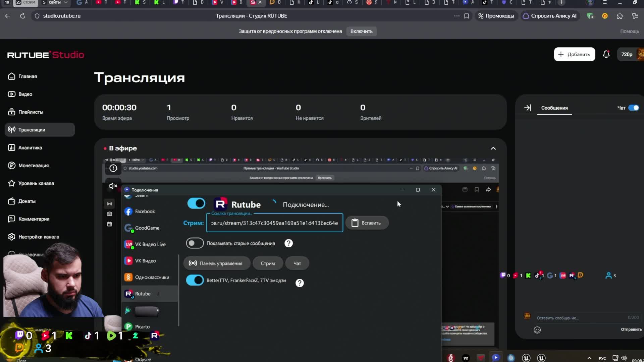Enable Показывать старые сообщения toggle

tap(195, 243)
